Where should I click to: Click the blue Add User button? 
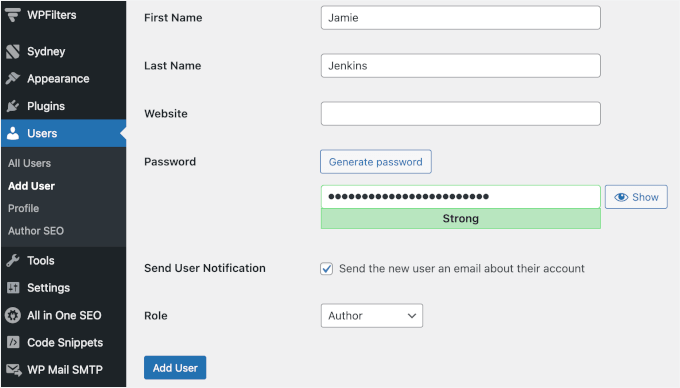[175, 368]
